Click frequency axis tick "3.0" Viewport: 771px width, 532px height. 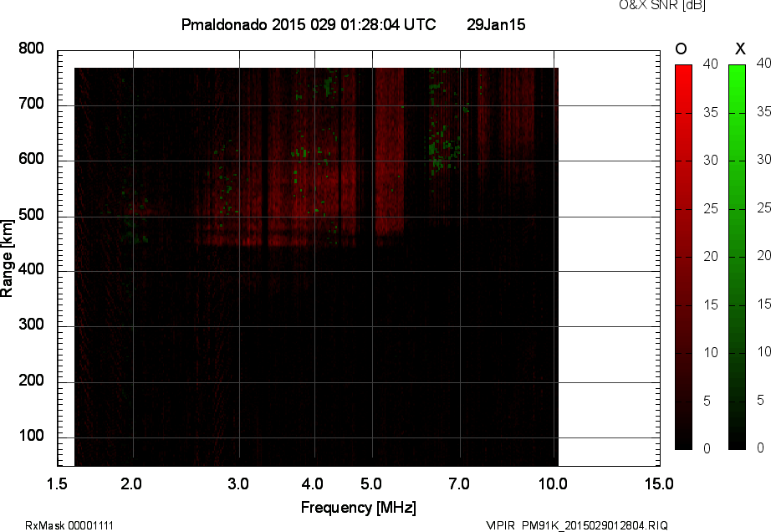point(238,484)
